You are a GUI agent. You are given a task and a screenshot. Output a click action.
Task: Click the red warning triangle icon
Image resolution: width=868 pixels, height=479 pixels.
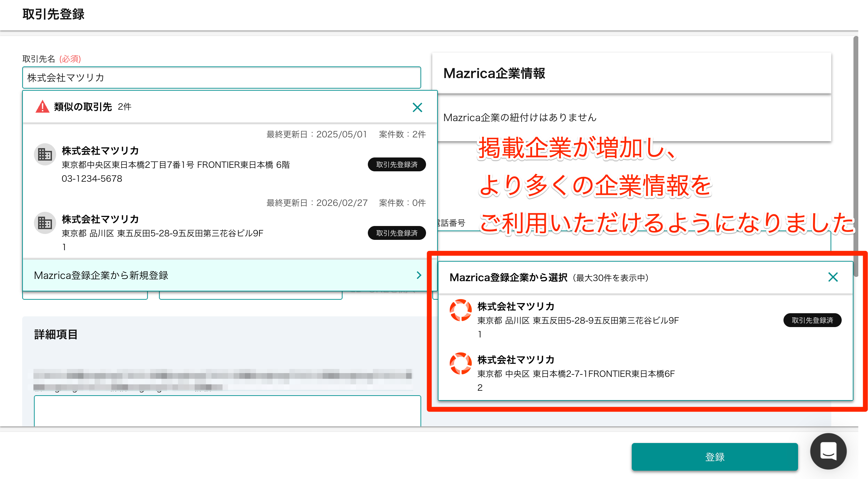click(42, 107)
